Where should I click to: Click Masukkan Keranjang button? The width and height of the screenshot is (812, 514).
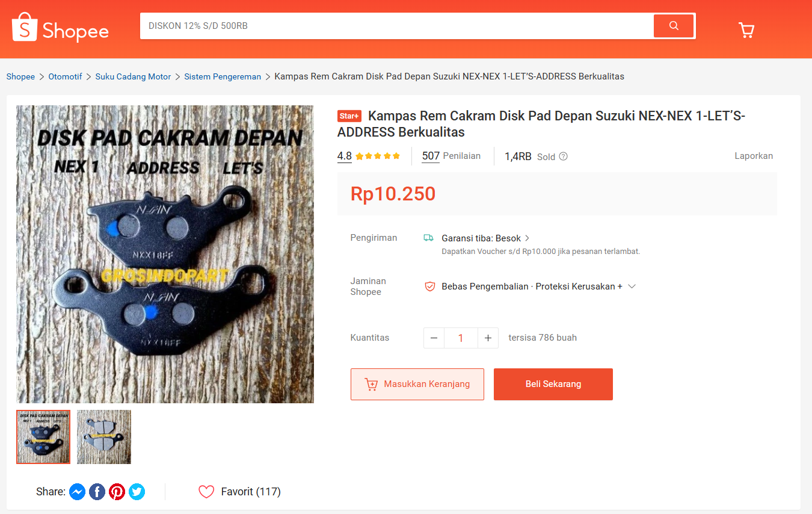coord(417,384)
